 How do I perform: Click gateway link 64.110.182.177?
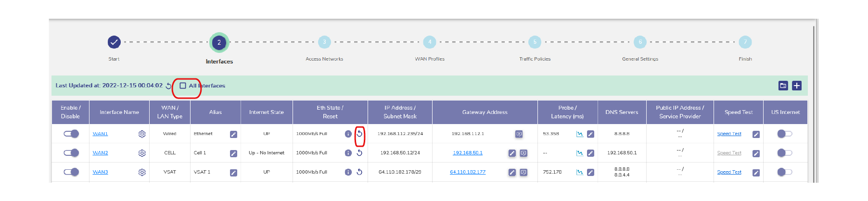point(468,172)
